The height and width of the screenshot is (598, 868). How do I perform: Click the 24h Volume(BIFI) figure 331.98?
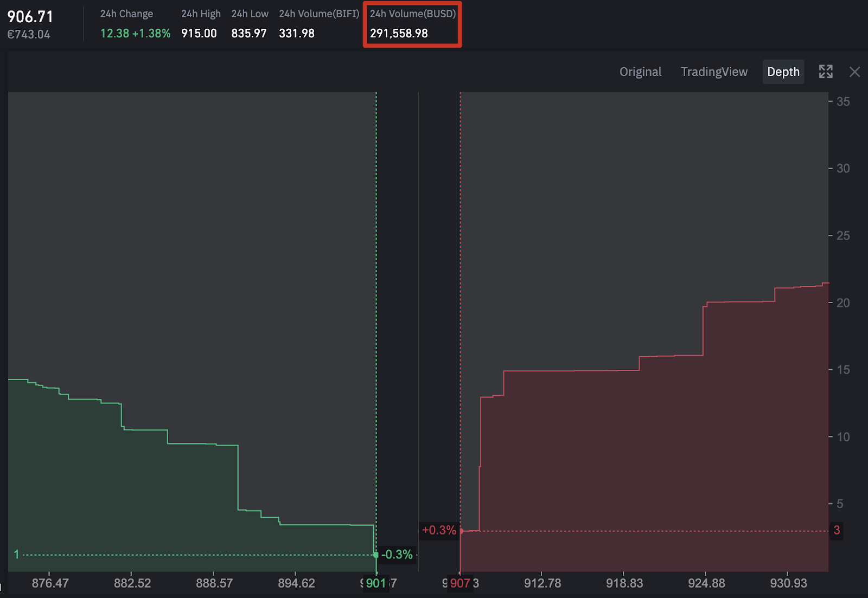click(297, 33)
